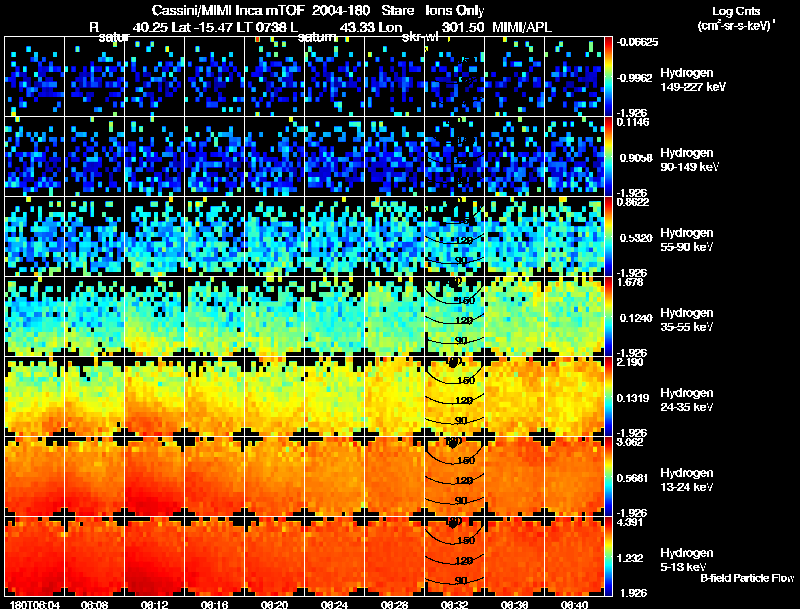Click the -0.06625 scale maximum value
800x609 pixels.
(x=637, y=42)
